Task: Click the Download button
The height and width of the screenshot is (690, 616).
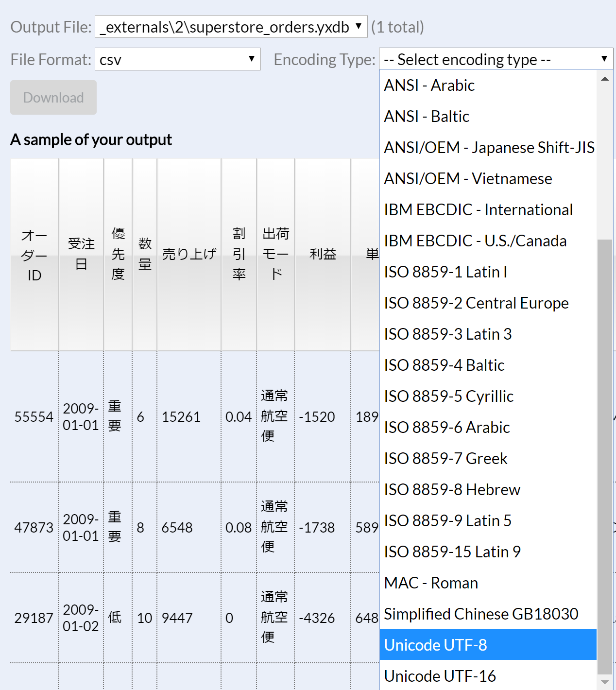Action: point(53,97)
